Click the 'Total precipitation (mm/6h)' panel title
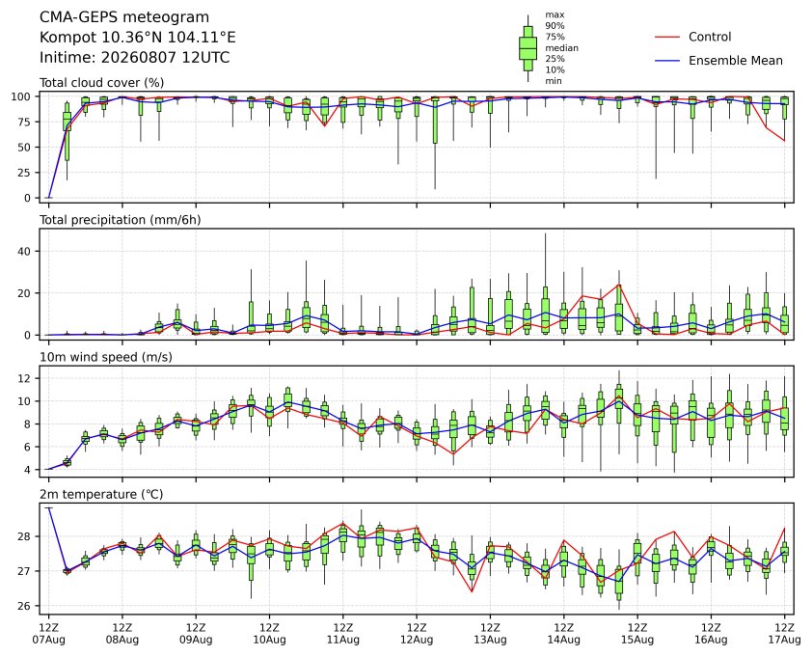The height and width of the screenshot is (656, 812). (x=121, y=220)
